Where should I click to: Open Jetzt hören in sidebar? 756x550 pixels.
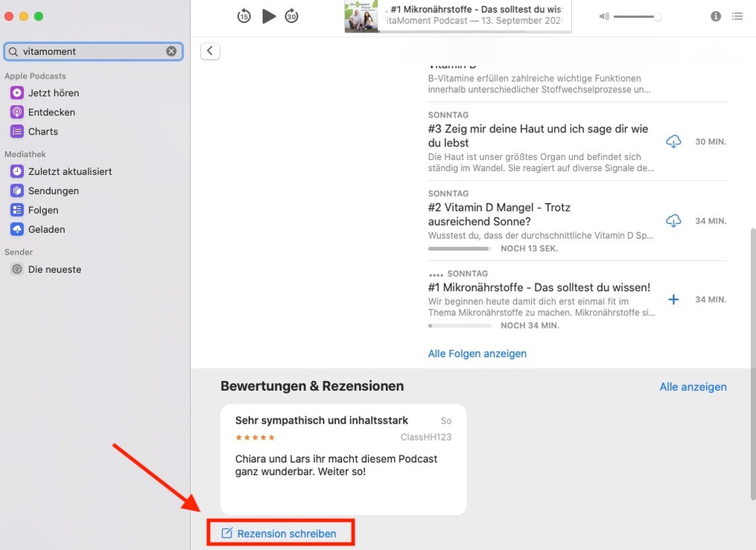click(x=54, y=93)
